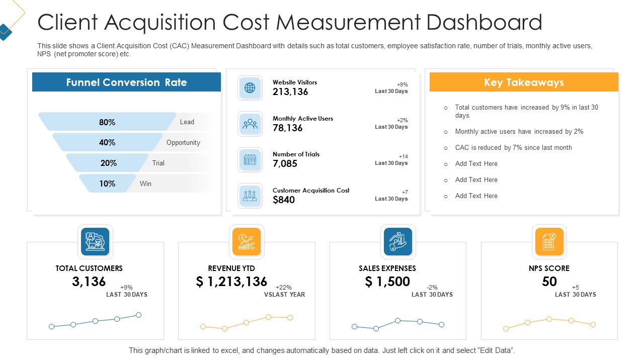Select the 'Lead' funnel label
Viewport: 644px width, 362px height.
(187, 122)
